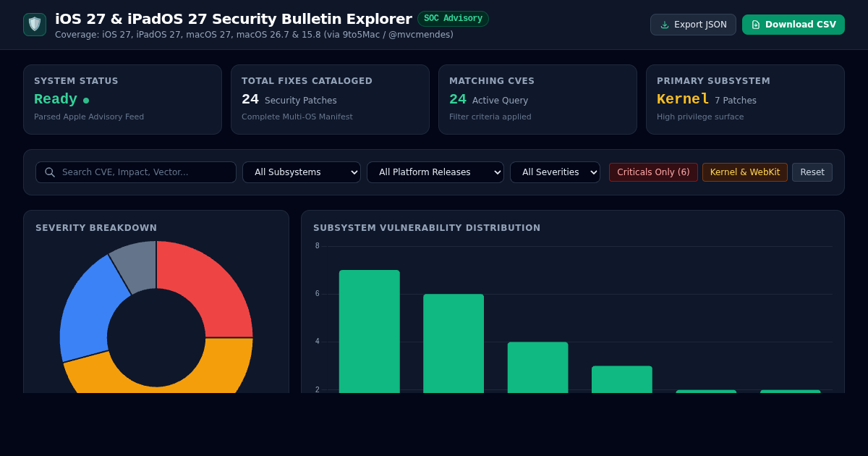Click the coverage subtitle line

point(254,35)
